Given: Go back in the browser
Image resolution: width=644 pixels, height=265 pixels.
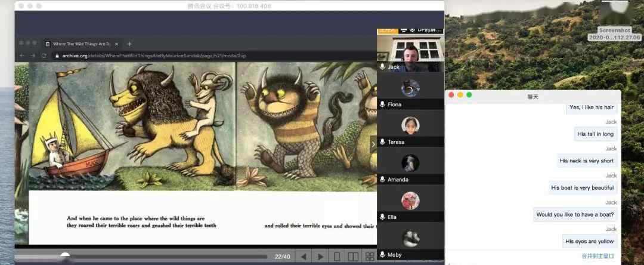Looking at the screenshot, I should [22, 56].
